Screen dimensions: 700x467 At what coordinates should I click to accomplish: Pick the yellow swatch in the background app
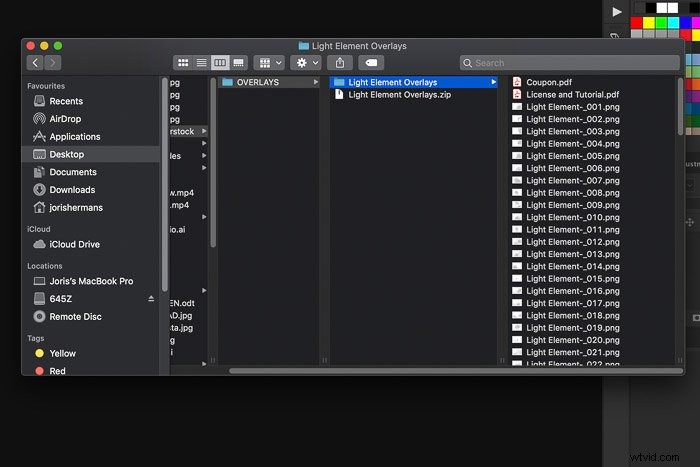coord(649,23)
